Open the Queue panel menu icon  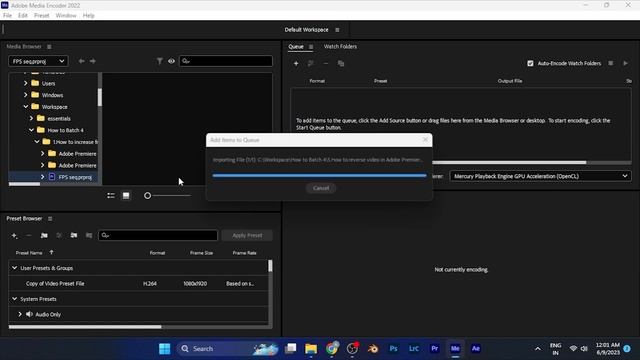311,47
